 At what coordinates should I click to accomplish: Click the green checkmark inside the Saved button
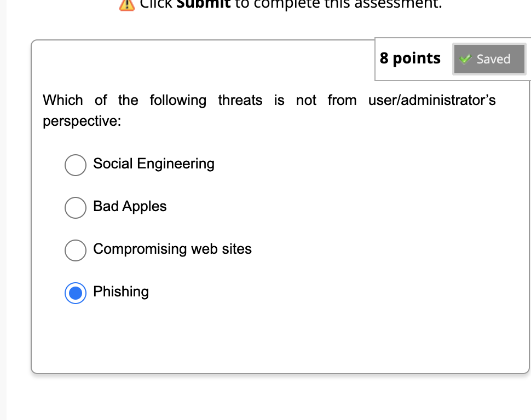click(x=465, y=59)
